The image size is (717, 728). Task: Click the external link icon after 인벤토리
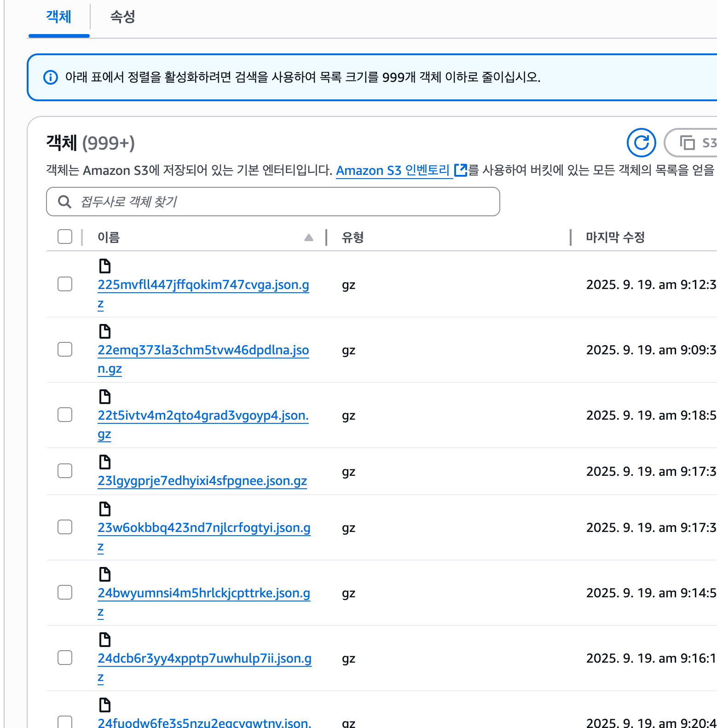click(461, 170)
